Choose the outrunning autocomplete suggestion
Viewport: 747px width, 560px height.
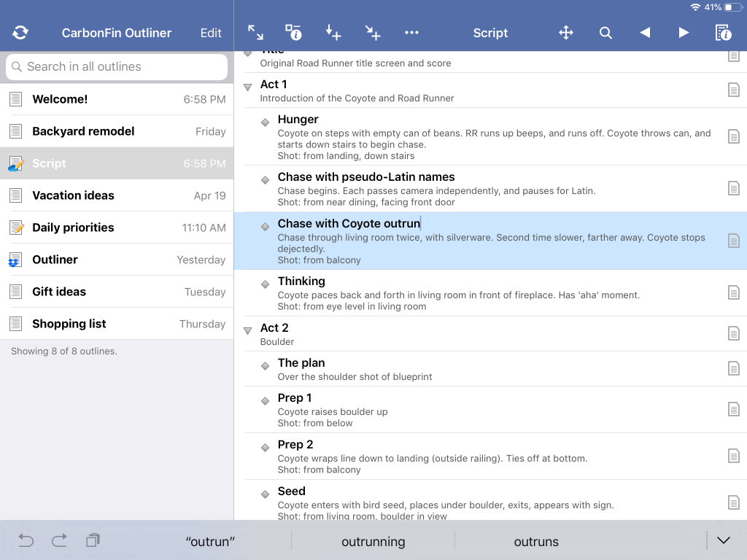coord(373,542)
